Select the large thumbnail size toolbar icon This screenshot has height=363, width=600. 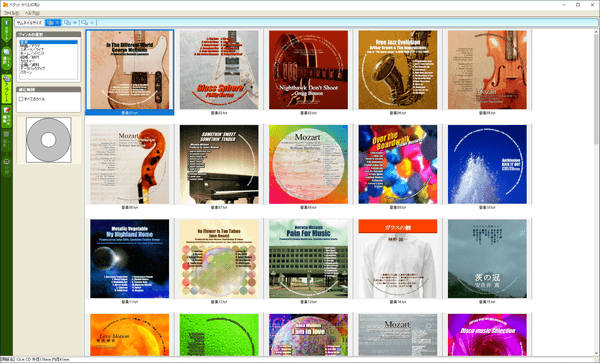click(x=53, y=23)
